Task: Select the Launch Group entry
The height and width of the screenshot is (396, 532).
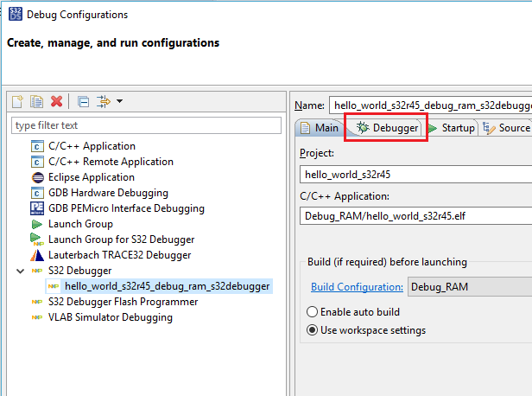Action: click(80, 224)
